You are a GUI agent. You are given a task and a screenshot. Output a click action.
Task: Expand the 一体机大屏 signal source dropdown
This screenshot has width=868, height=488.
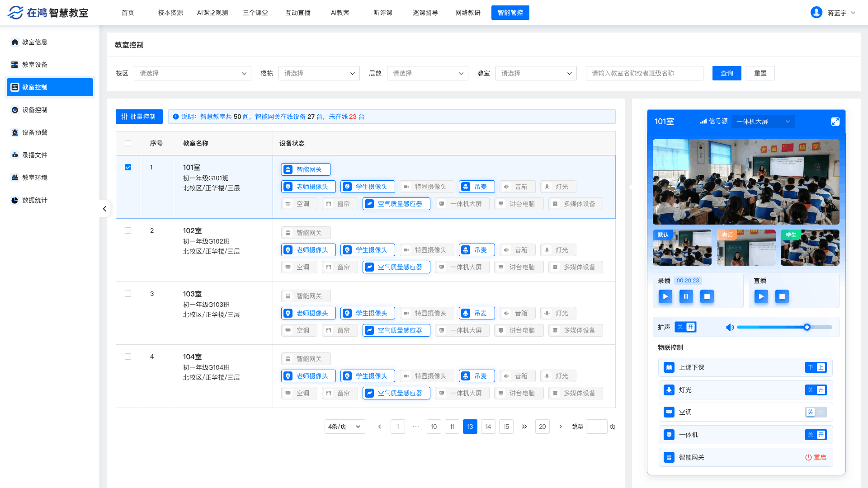(763, 122)
